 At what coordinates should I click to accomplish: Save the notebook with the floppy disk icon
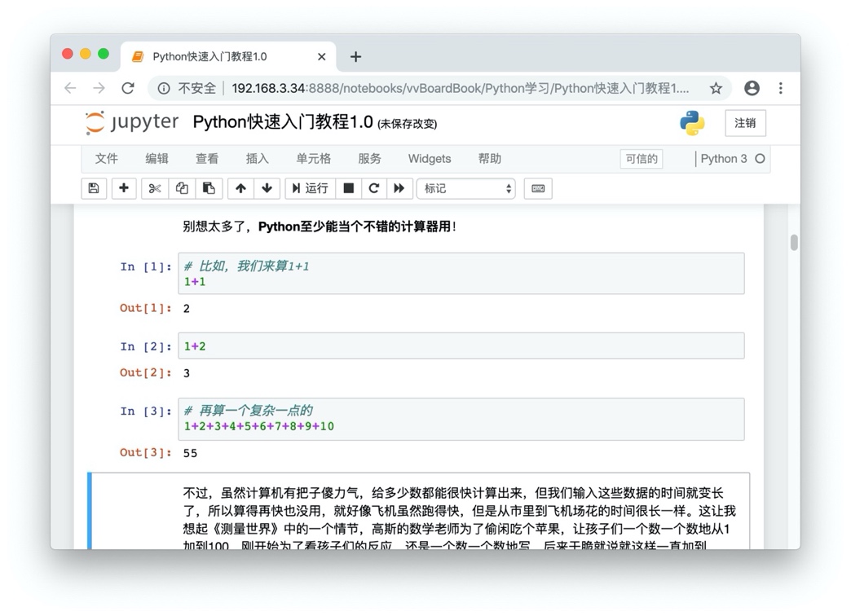[x=94, y=188]
